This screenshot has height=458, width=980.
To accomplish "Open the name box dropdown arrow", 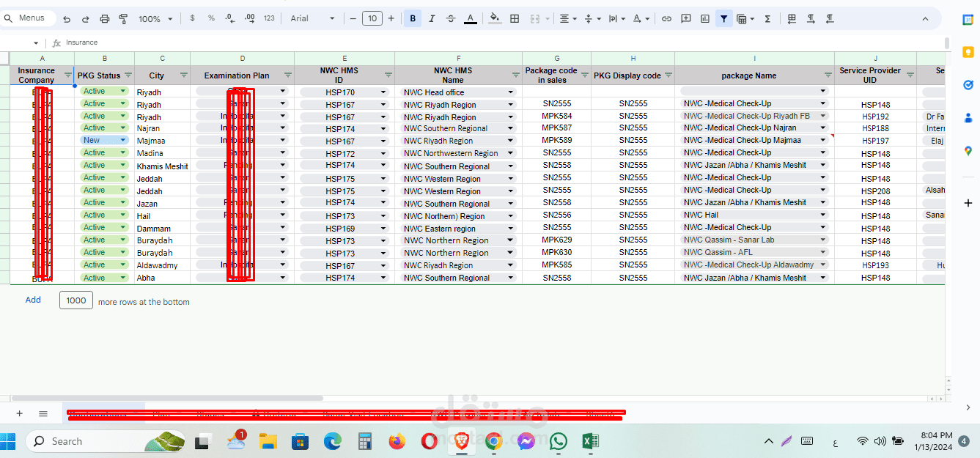I will 36,43.
